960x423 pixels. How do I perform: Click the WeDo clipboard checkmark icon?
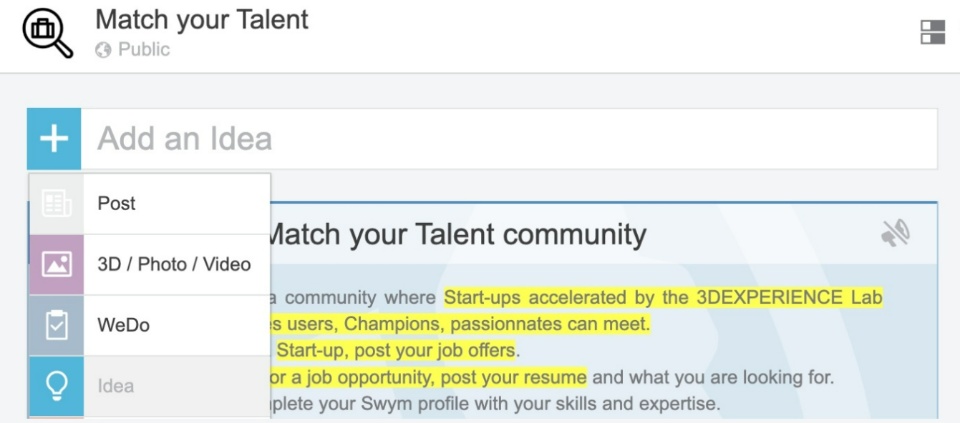pos(56,326)
